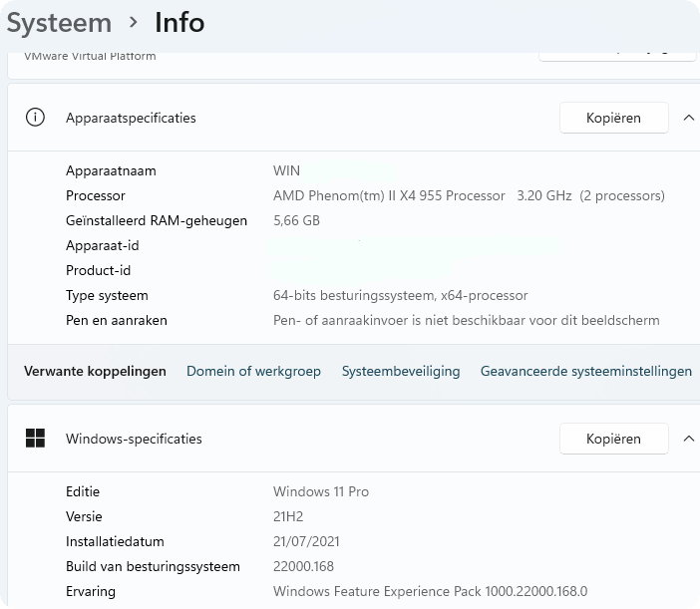Click the Product-id label
The height and width of the screenshot is (609, 700).
(98, 270)
